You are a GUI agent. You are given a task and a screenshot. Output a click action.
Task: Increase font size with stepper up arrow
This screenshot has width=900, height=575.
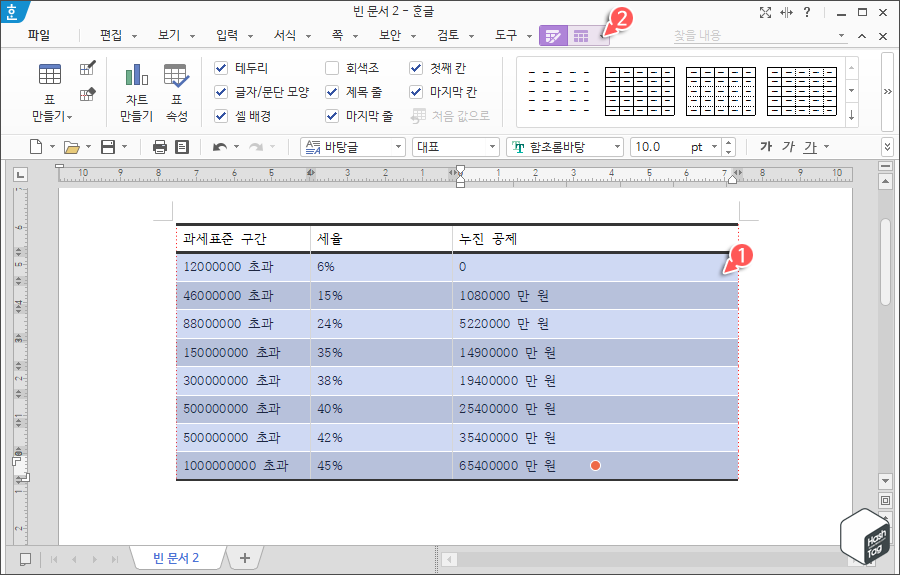click(x=728, y=142)
